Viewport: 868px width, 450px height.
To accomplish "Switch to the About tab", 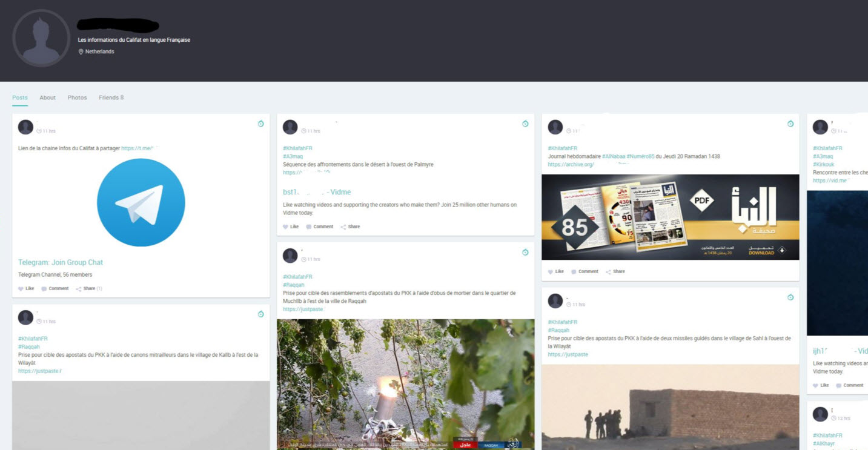I will coord(47,98).
